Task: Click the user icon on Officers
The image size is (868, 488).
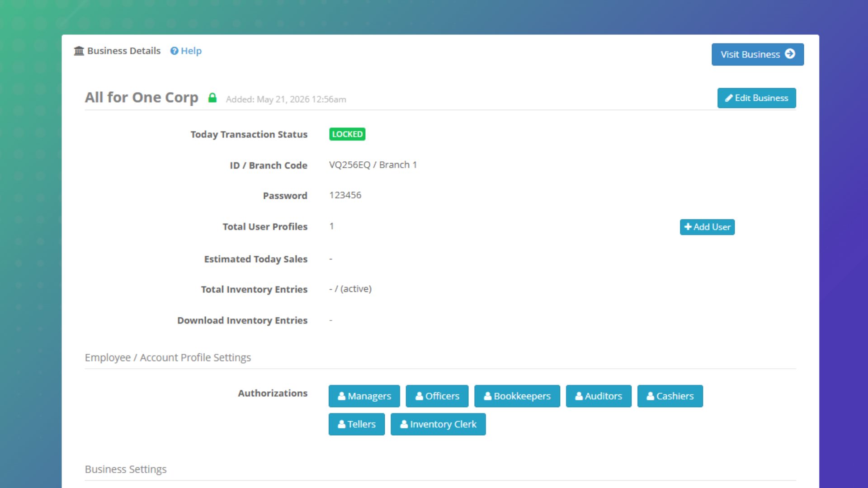Action: 420,396
